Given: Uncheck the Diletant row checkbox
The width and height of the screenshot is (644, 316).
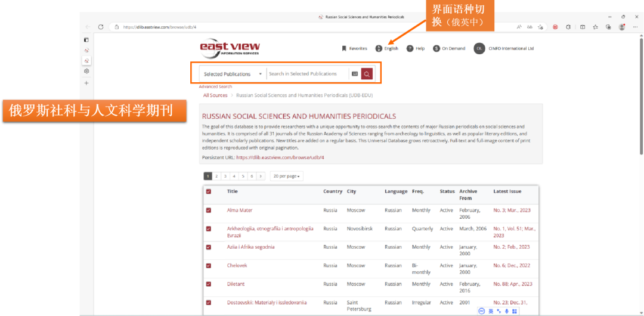Looking at the screenshot, I should (209, 284).
